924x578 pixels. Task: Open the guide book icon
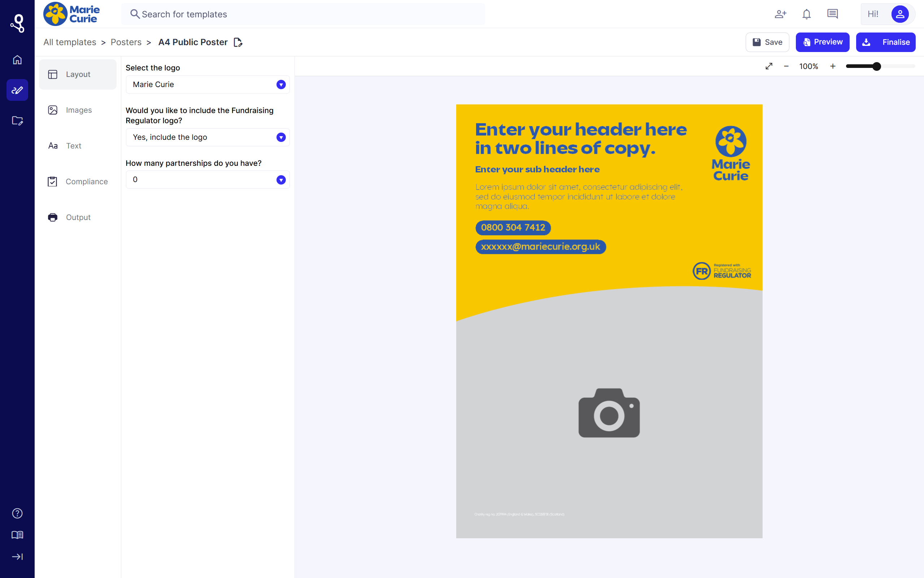17,535
